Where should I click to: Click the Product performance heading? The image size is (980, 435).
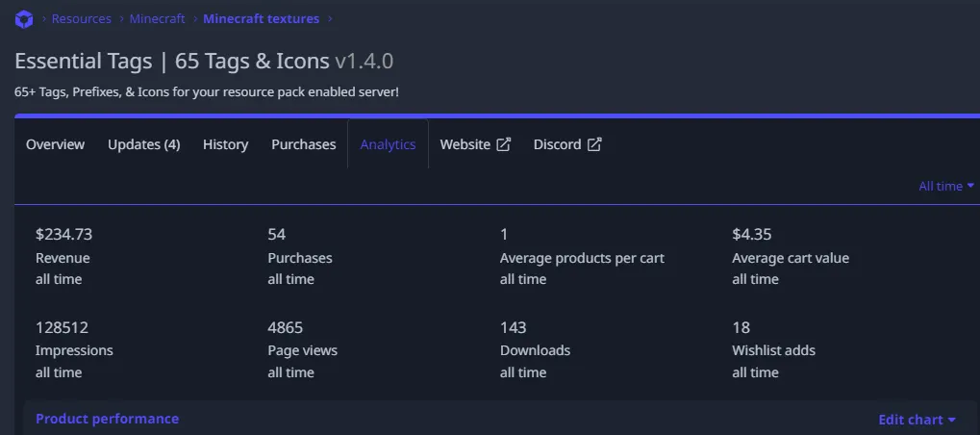(107, 419)
